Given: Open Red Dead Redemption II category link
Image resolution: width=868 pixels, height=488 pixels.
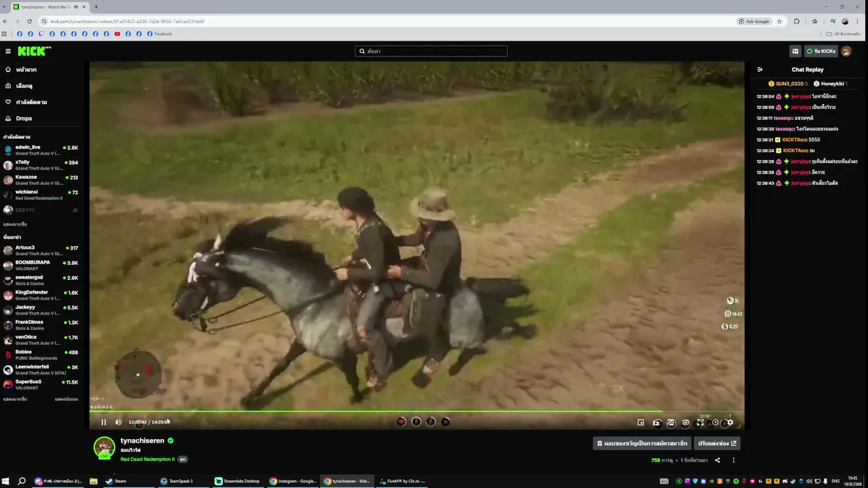Looking at the screenshot, I should click(147, 460).
